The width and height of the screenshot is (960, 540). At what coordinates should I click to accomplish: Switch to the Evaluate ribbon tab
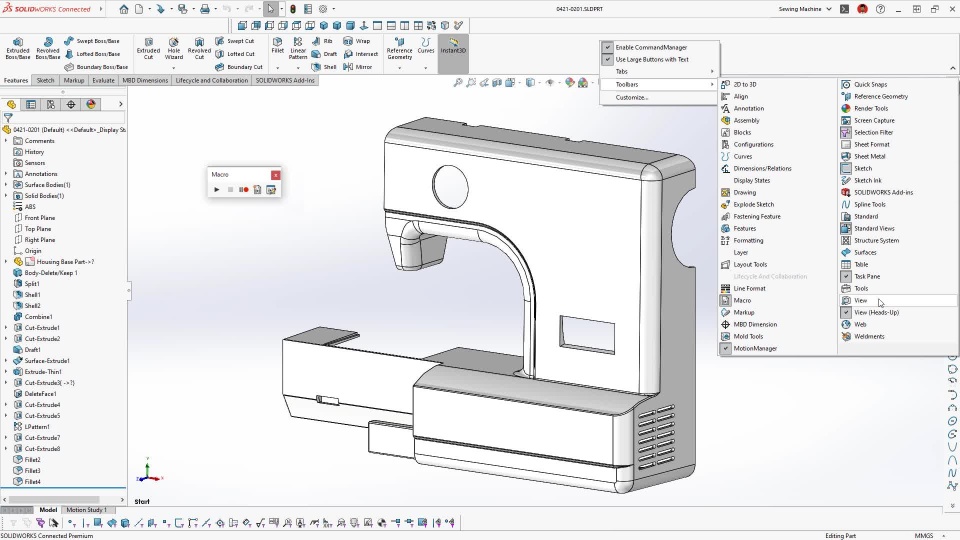point(103,80)
